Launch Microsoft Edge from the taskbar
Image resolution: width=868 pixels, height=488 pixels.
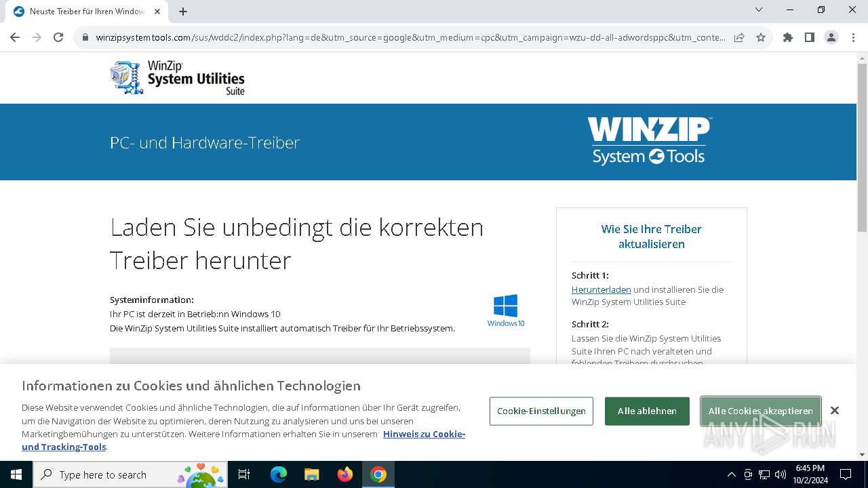pyautogui.click(x=279, y=474)
